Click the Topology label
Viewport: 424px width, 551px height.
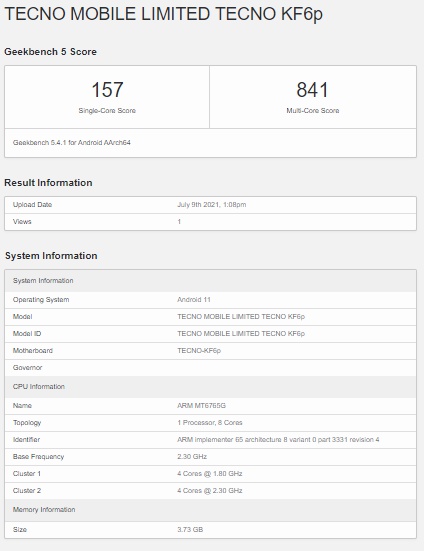point(27,423)
